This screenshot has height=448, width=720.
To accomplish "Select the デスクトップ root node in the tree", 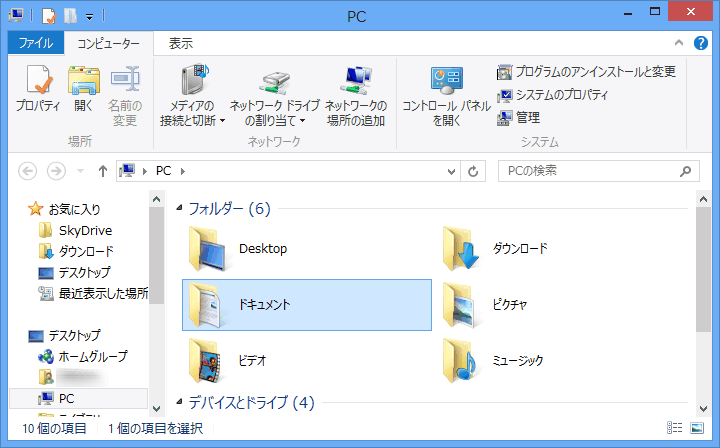I will click(64, 336).
